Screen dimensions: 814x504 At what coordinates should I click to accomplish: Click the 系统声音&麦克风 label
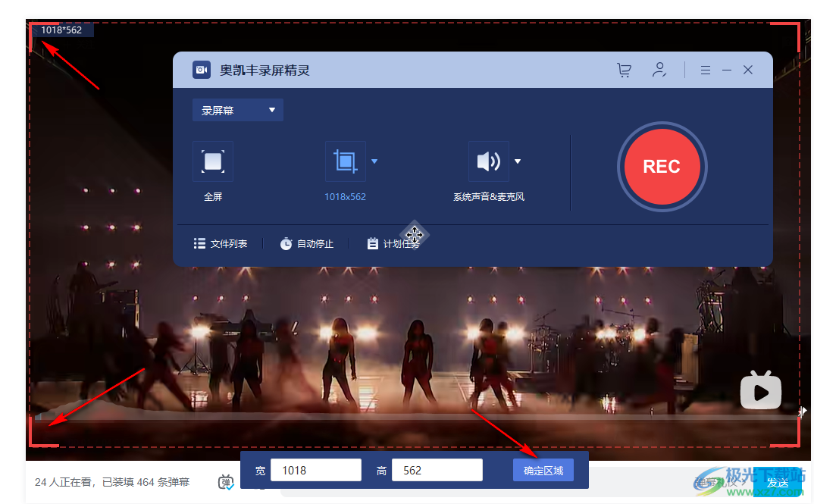pos(489,197)
